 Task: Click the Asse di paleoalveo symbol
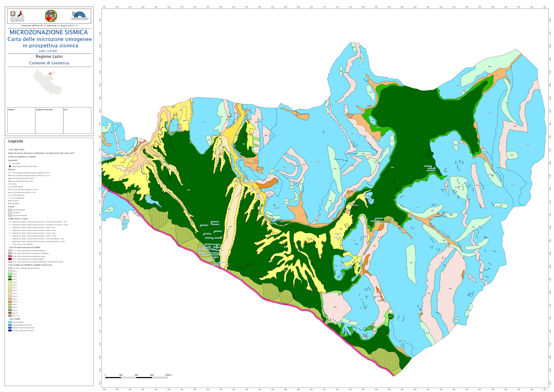10,198
